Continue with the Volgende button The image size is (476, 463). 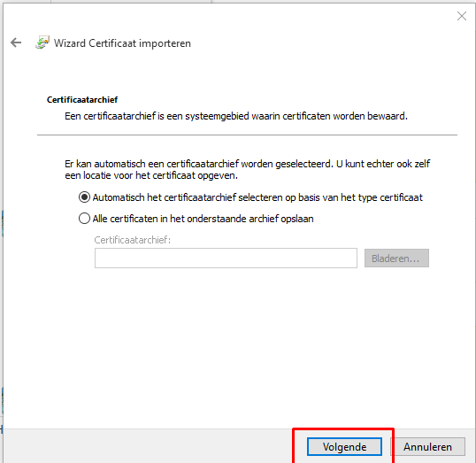(344, 446)
